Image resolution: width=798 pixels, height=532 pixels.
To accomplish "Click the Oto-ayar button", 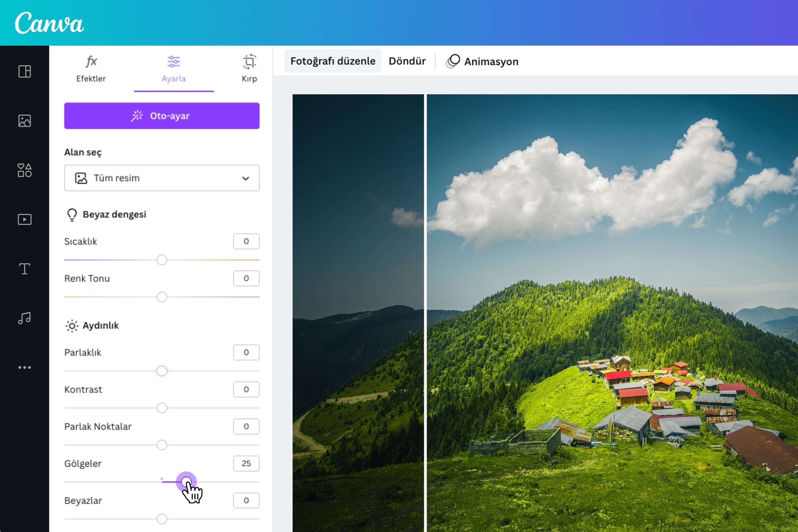I will [162, 116].
